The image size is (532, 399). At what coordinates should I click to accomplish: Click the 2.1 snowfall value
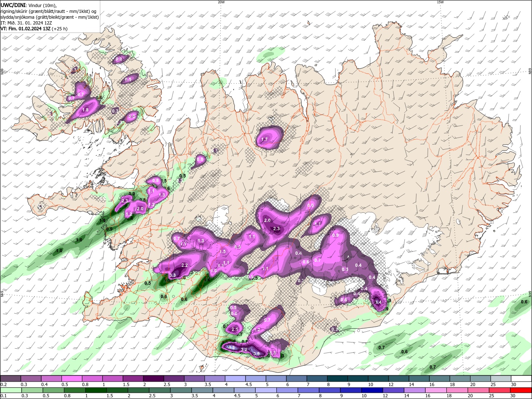(235, 329)
